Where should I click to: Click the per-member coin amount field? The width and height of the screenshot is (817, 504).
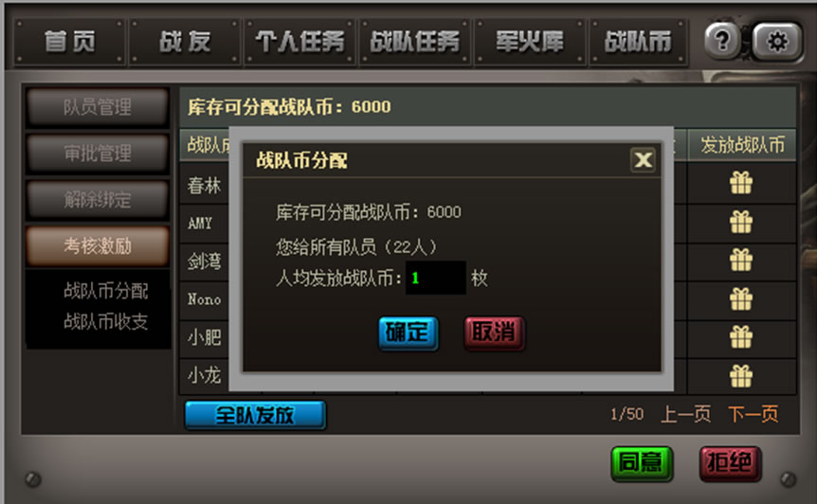(x=436, y=278)
